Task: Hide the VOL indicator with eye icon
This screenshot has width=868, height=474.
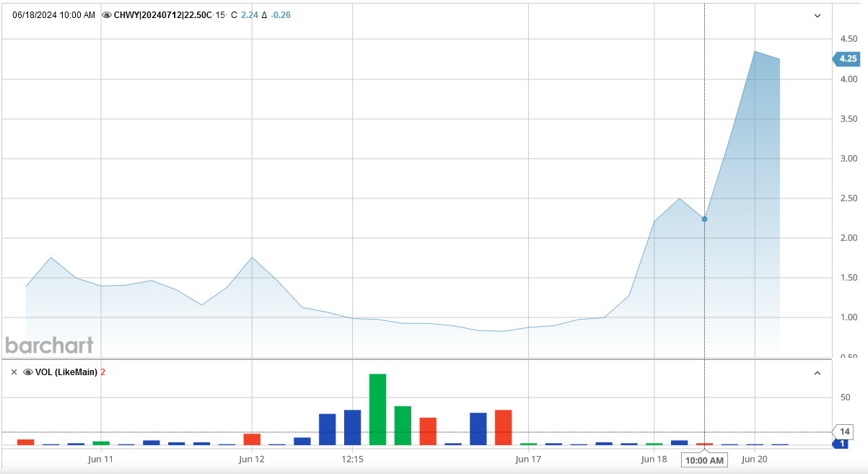Action: 28,372
